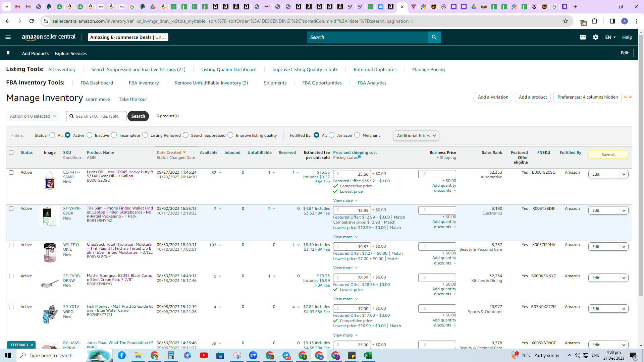
Task: Close the FEEDBACK widget
Action: (32, 345)
